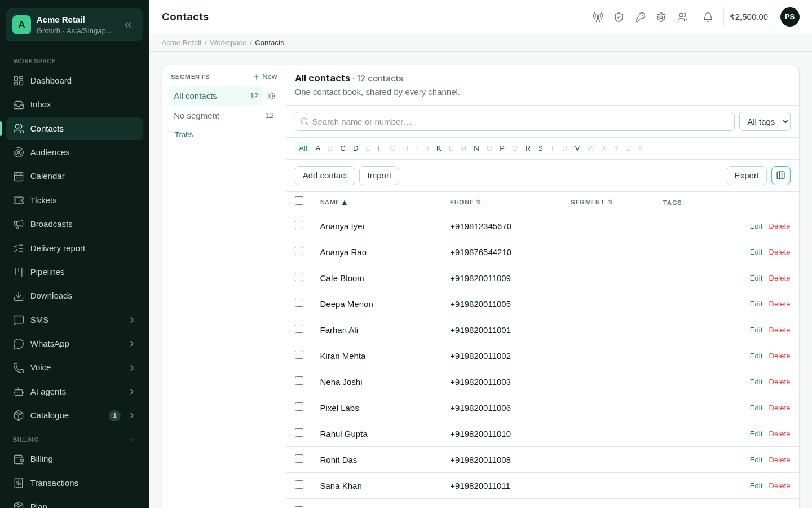This screenshot has height=508, width=812.
Task: Select the Ananya Iyer row checkbox
Action: [299, 225]
